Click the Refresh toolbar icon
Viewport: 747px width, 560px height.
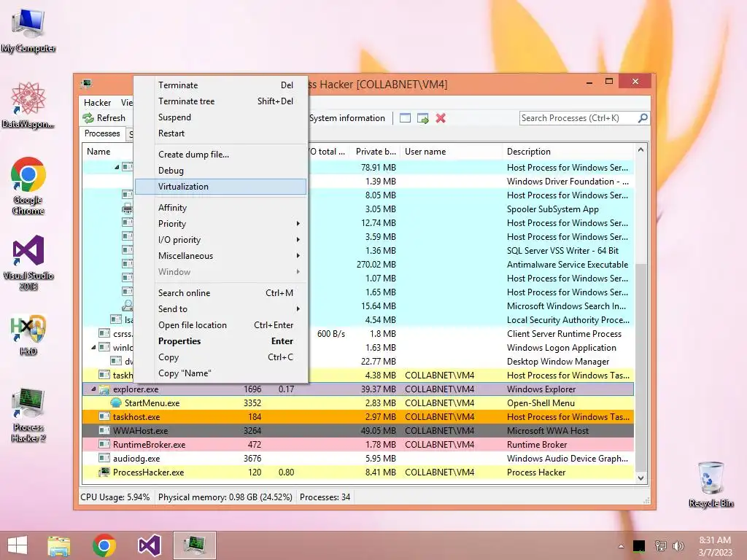click(88, 118)
